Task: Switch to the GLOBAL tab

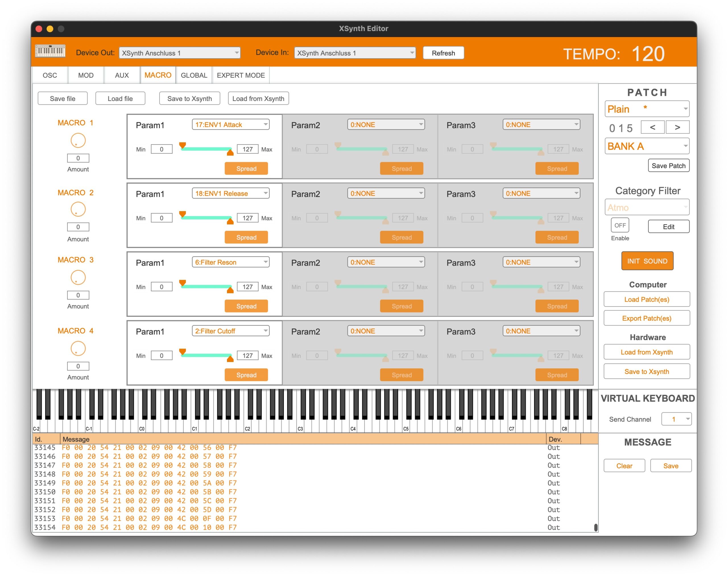Action: 194,75
